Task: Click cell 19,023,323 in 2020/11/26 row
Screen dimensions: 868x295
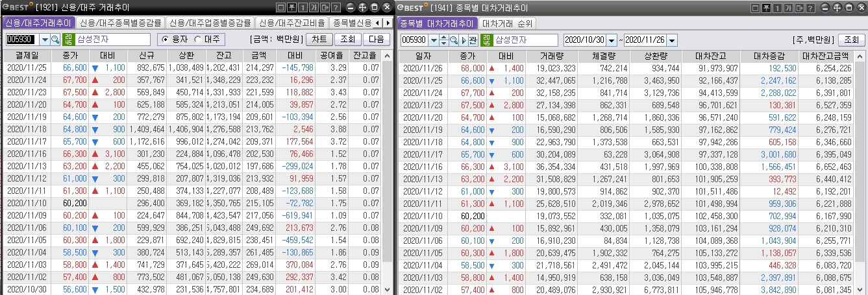Action: pos(553,67)
